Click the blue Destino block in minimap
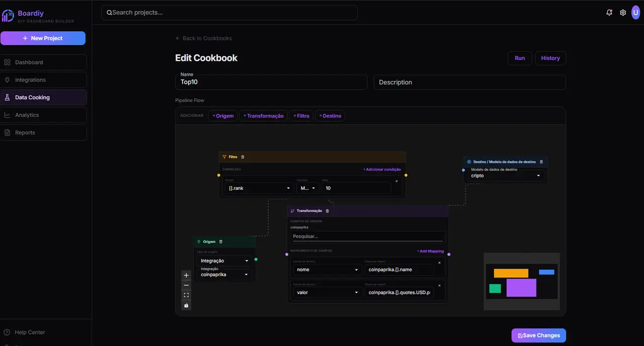The height and width of the screenshot is (346, 644). click(546, 272)
